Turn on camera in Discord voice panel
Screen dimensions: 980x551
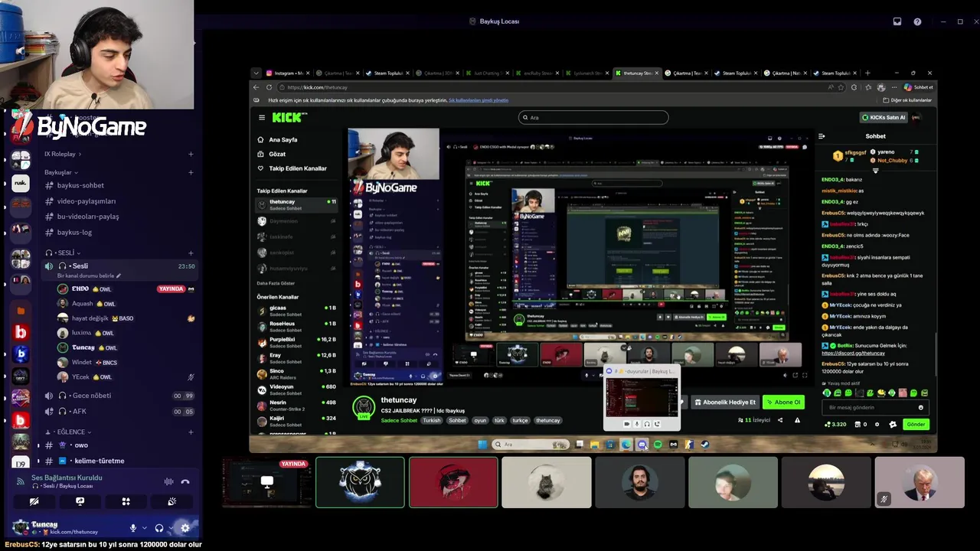point(34,501)
